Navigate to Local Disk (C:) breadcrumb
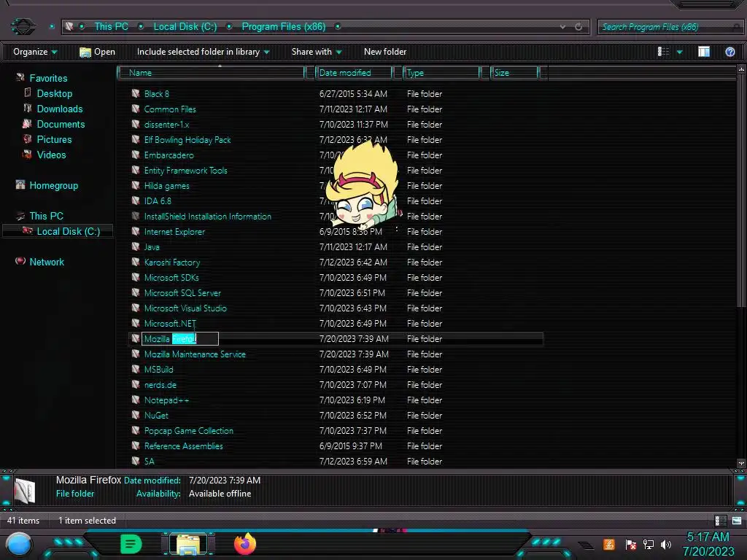Image resolution: width=747 pixels, height=560 pixels. click(x=185, y=27)
